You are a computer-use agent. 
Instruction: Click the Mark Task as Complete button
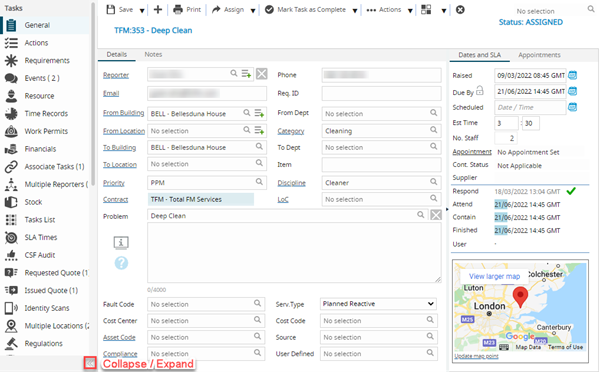pyautogui.click(x=305, y=10)
